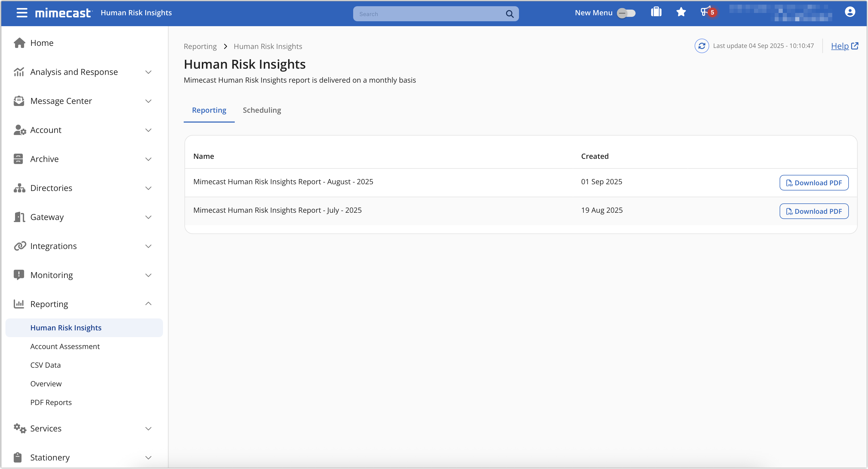Expand the Gateway menu chevron

[x=148, y=217]
